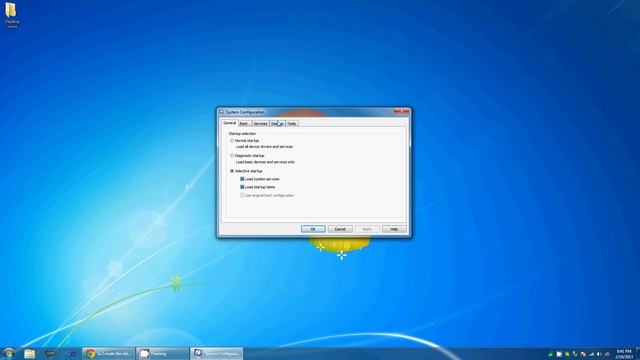
Task: Open the Windows Start menu orb
Action: (x=9, y=353)
